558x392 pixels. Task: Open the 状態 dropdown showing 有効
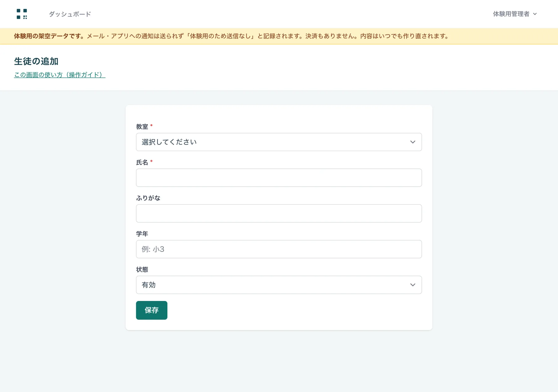coord(279,285)
